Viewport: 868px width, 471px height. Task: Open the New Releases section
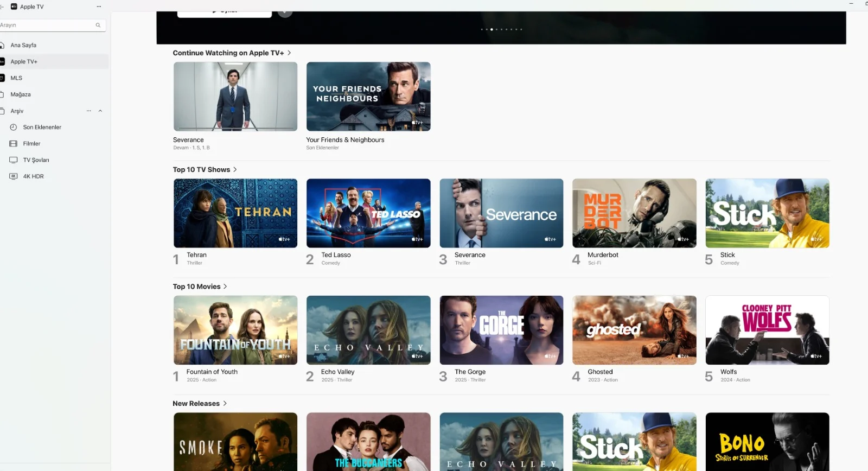pyautogui.click(x=200, y=404)
